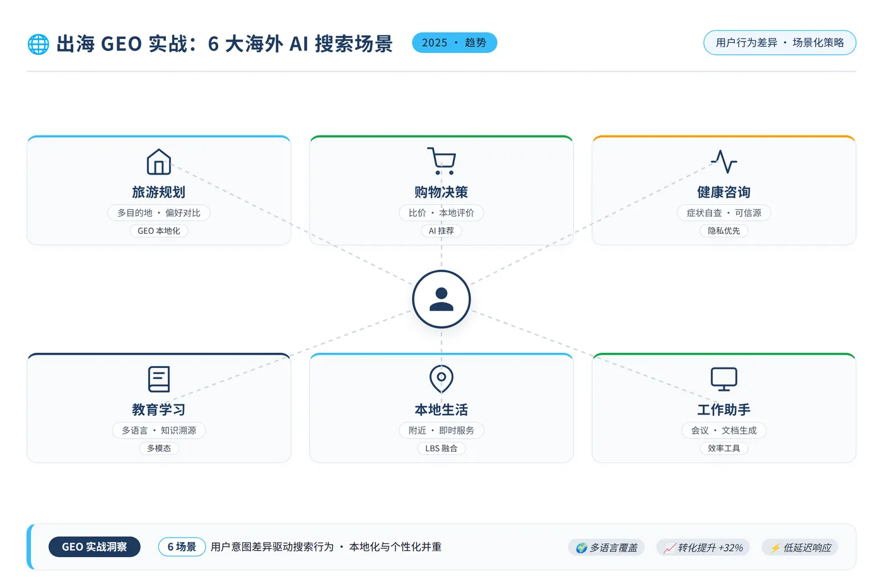Click the 工作助手 card title
Image resolution: width=883 pixels, height=588 pixels.
(x=724, y=410)
